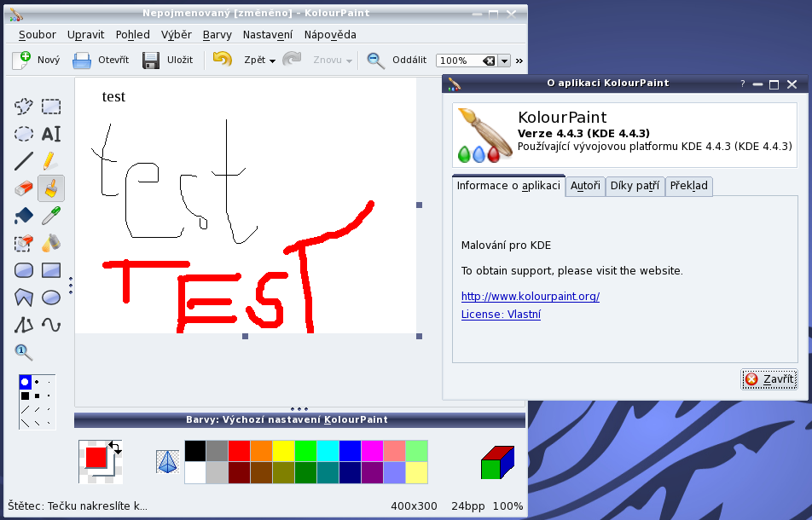Click the help question mark in dialog title
Viewport: 812px width, 520px height.
click(743, 84)
